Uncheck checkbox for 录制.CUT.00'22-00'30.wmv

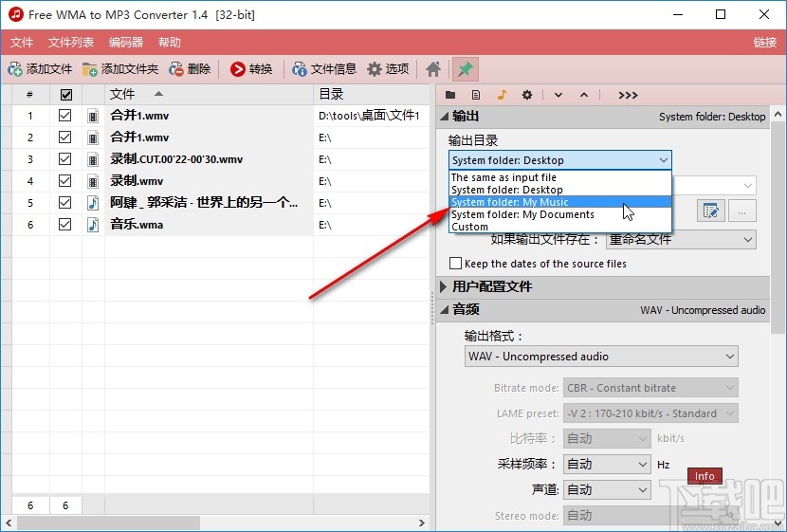tap(64, 159)
